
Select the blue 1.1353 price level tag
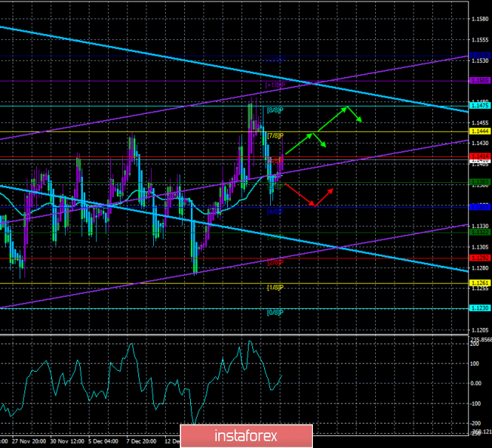point(480,207)
